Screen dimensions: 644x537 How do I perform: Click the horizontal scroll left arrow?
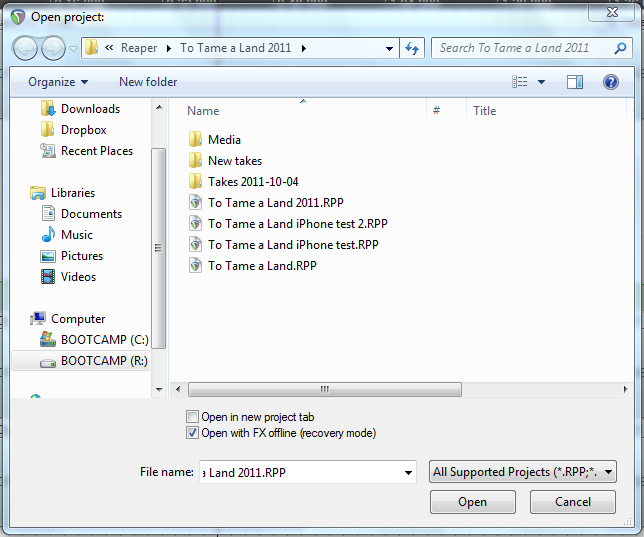[x=178, y=389]
